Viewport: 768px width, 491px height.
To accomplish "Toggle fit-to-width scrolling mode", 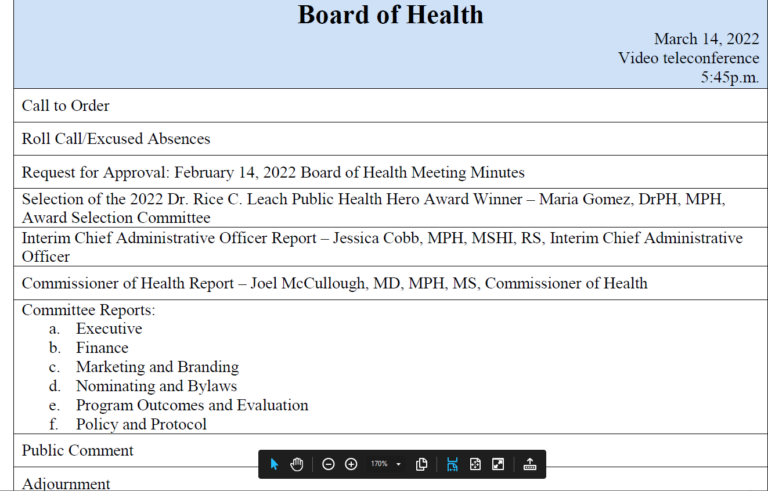I will 452,464.
